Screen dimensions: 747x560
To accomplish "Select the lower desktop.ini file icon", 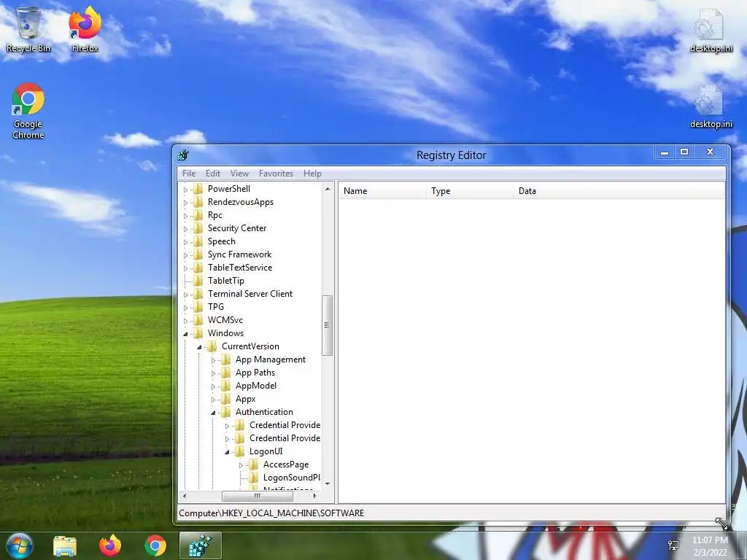I will coord(711,106).
